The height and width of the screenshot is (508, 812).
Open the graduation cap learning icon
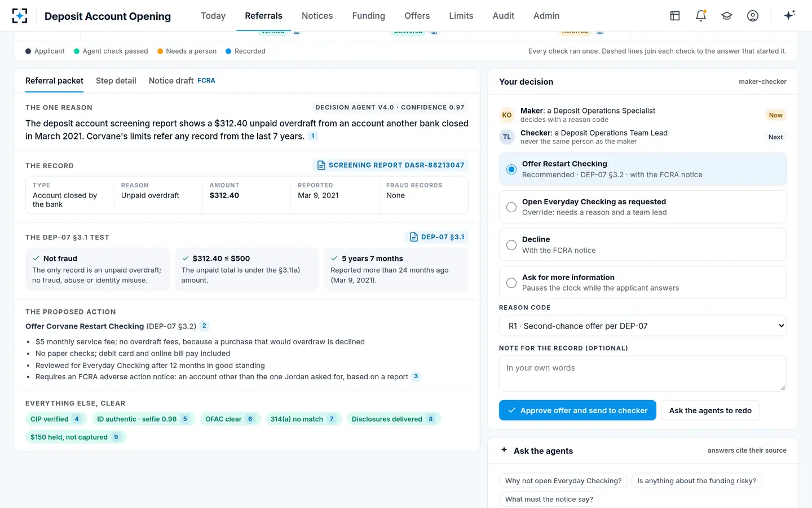(727, 16)
